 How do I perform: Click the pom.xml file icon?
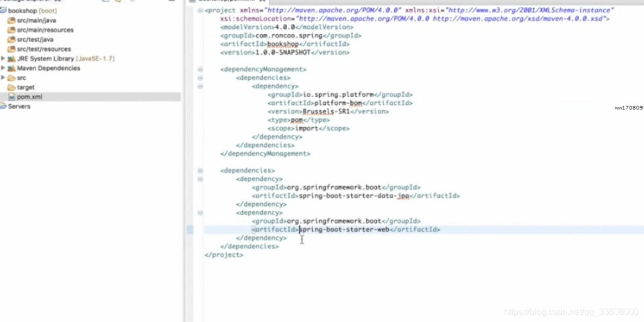(12, 97)
